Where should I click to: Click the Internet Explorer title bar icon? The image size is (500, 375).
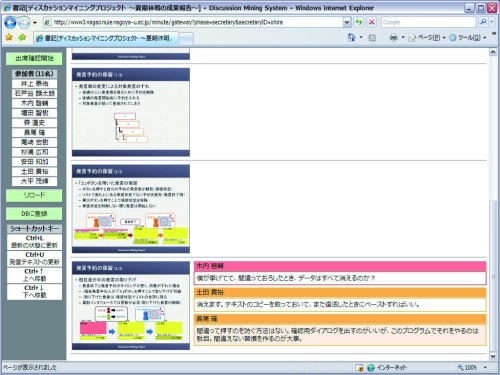[7, 8]
